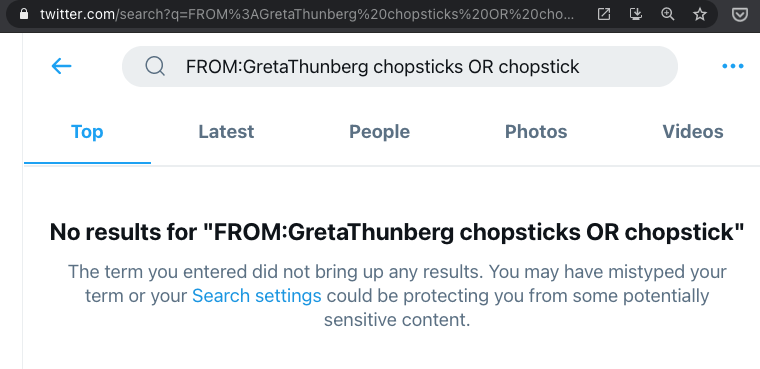
Task: Click the grey 'The term you entered' paragraph
Action: click(397, 295)
